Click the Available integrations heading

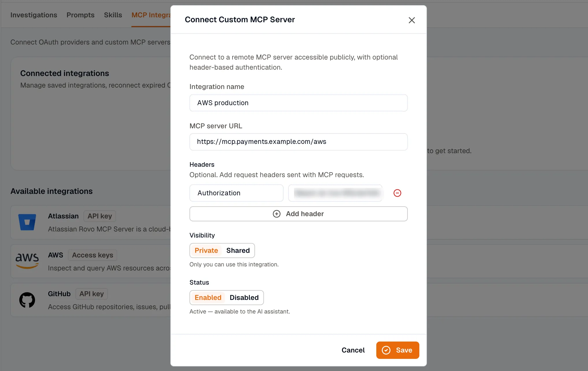coord(51,191)
